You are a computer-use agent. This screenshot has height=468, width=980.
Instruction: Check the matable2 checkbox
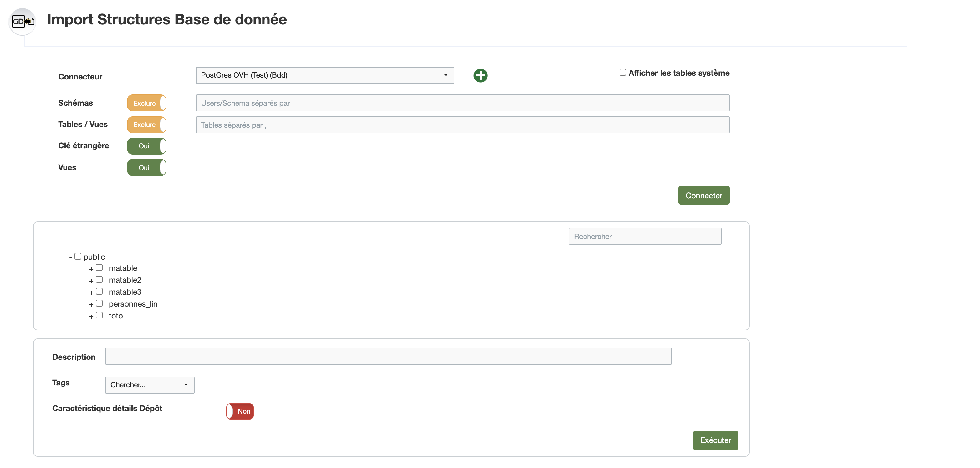(99, 280)
